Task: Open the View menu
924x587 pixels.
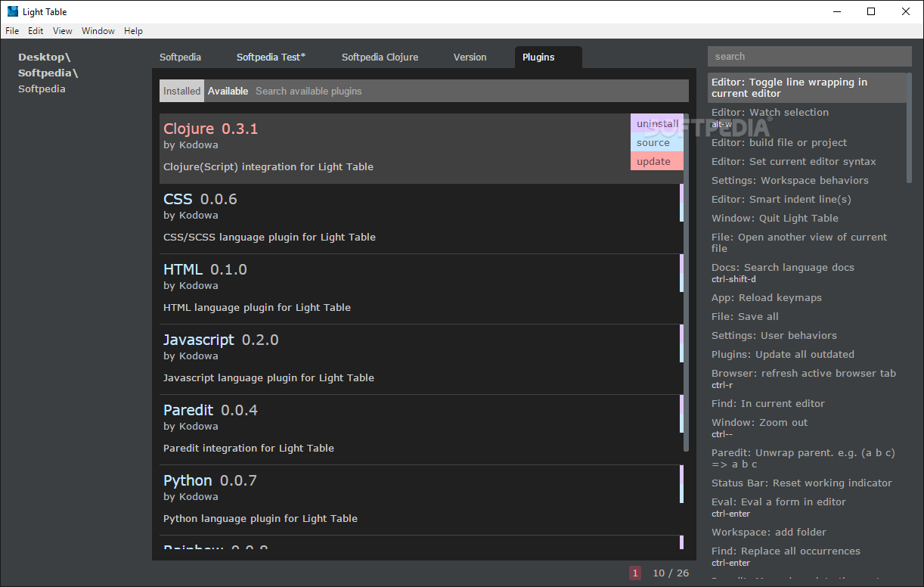Action: pyautogui.click(x=63, y=31)
